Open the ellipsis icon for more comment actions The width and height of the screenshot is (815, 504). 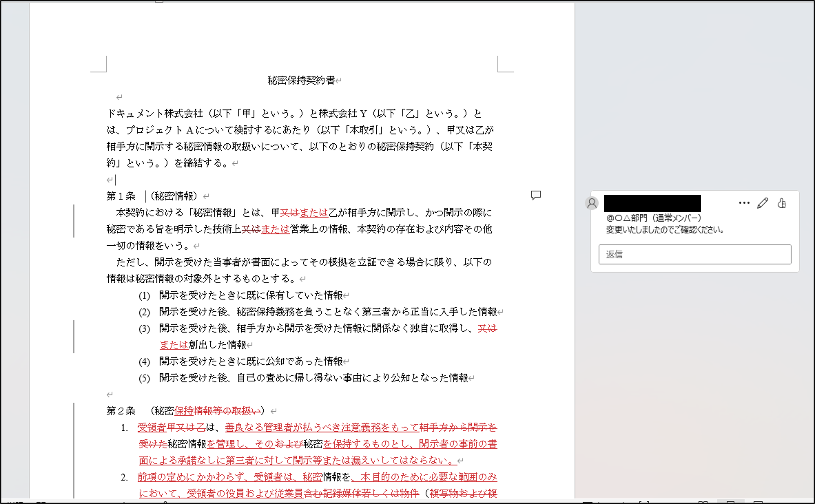point(744,203)
